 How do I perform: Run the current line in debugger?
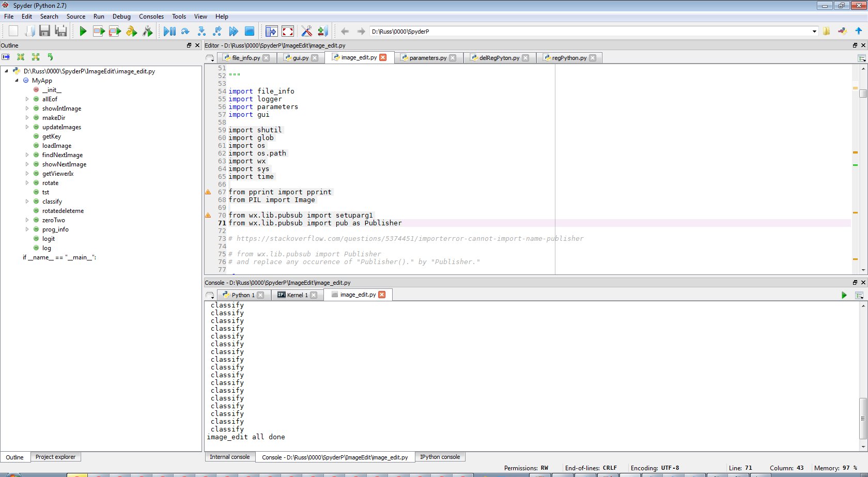[185, 31]
